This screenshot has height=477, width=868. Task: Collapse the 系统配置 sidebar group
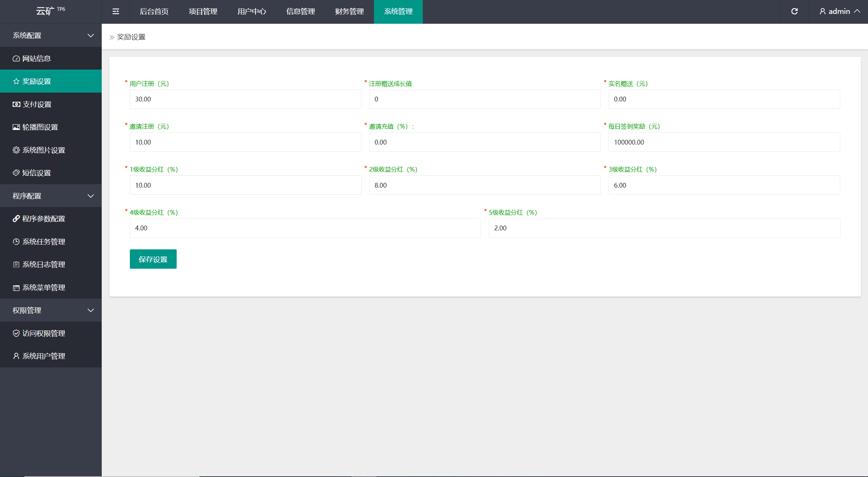click(51, 35)
